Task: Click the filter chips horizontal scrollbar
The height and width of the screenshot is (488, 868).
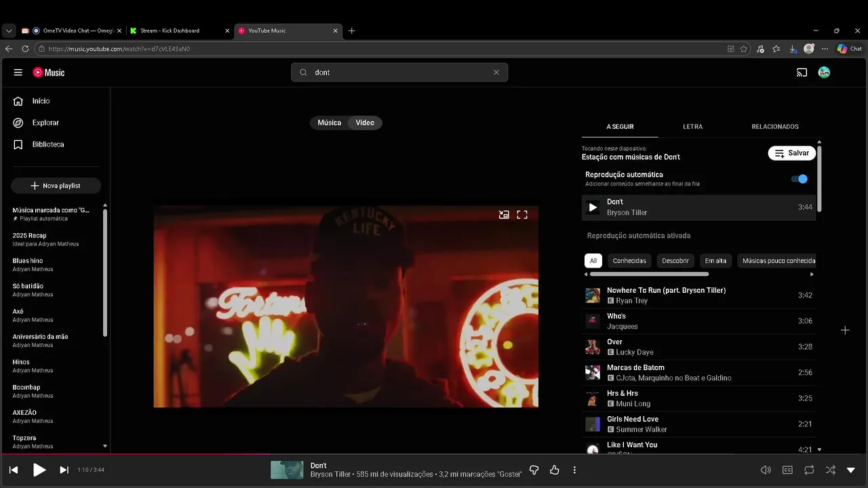Action: 649,274
